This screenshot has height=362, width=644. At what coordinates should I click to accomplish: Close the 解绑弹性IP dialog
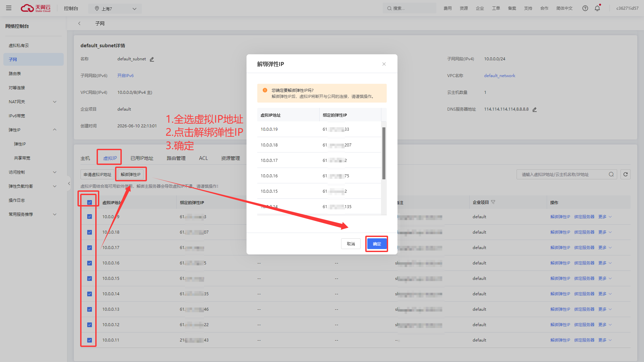tap(384, 64)
